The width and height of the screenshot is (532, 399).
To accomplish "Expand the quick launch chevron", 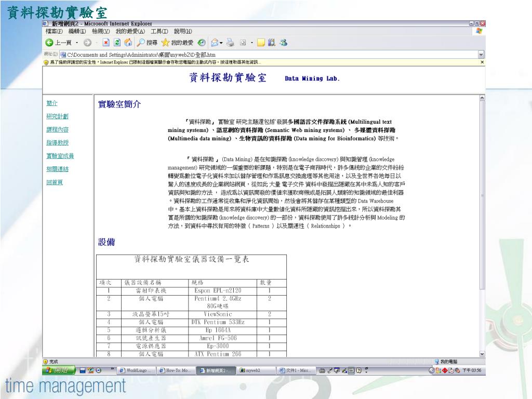I will pyautogui.click(x=112, y=369).
